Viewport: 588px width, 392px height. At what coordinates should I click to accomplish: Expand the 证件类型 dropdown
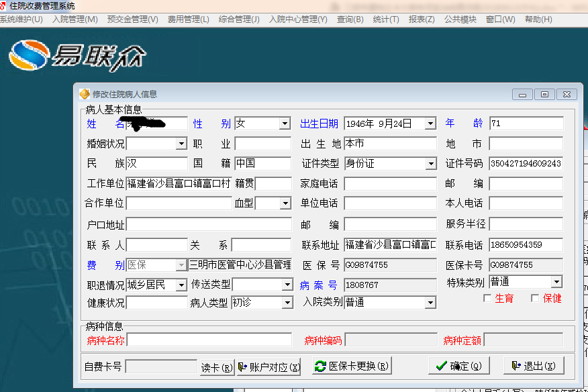[431, 164]
